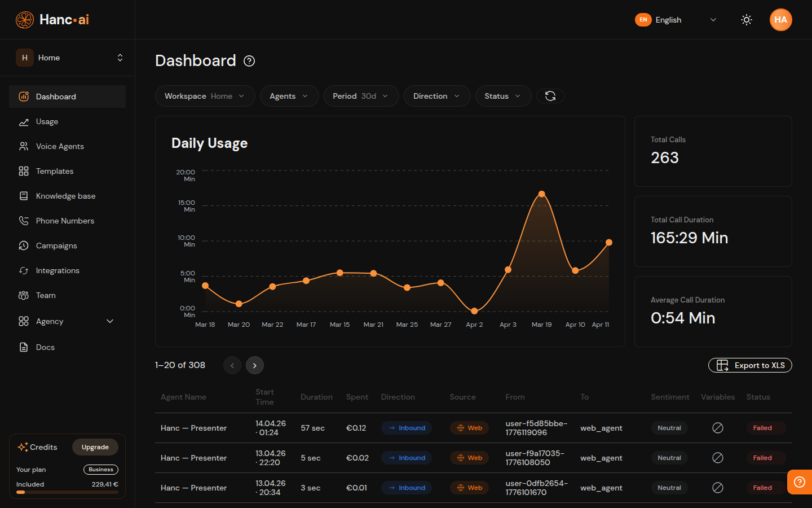Screen dimensions: 812x508
Task: Toggle light mode with the sun icon
Action: point(747,20)
